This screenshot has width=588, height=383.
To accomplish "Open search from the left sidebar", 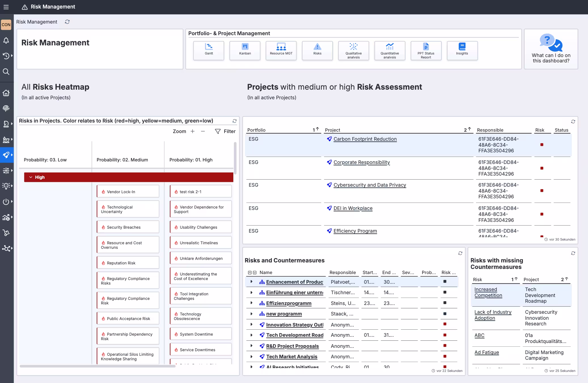I will coord(6,72).
